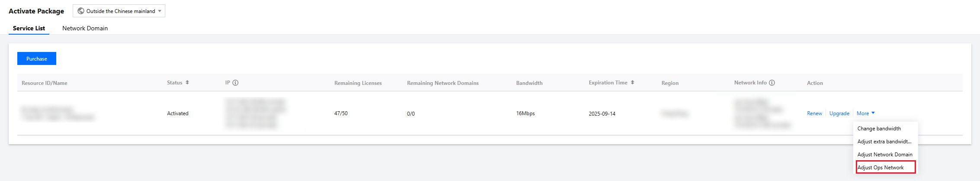
Task: Click the Network Info help icon
Action: (x=772, y=83)
